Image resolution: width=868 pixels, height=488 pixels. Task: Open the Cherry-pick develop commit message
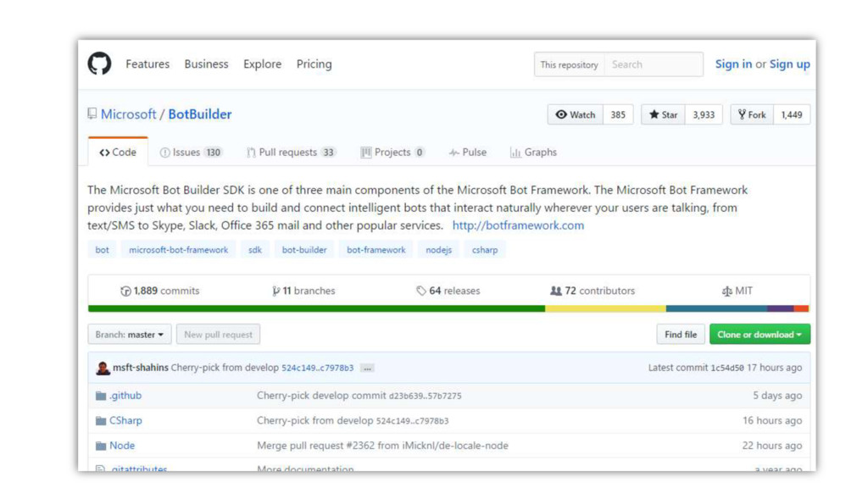[359, 396]
